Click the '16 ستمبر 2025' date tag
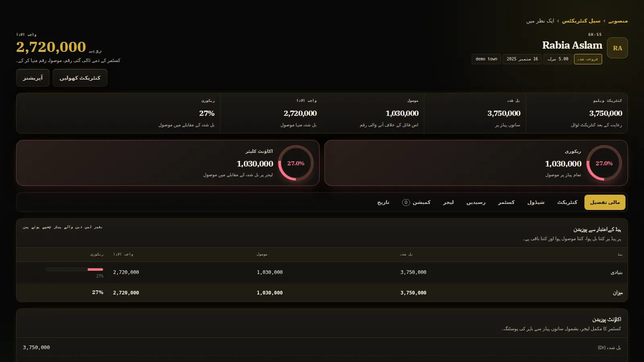 pos(522,59)
